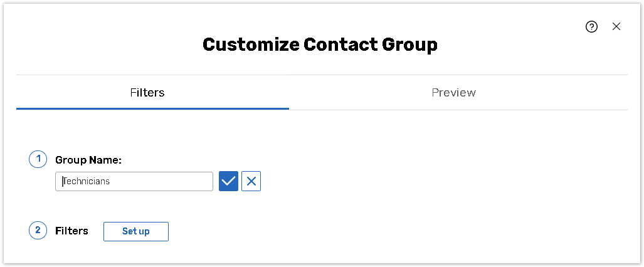Viewport: 644px width, 267px height.
Task: Click the blue underline beneath Filters tab
Action: (152, 108)
